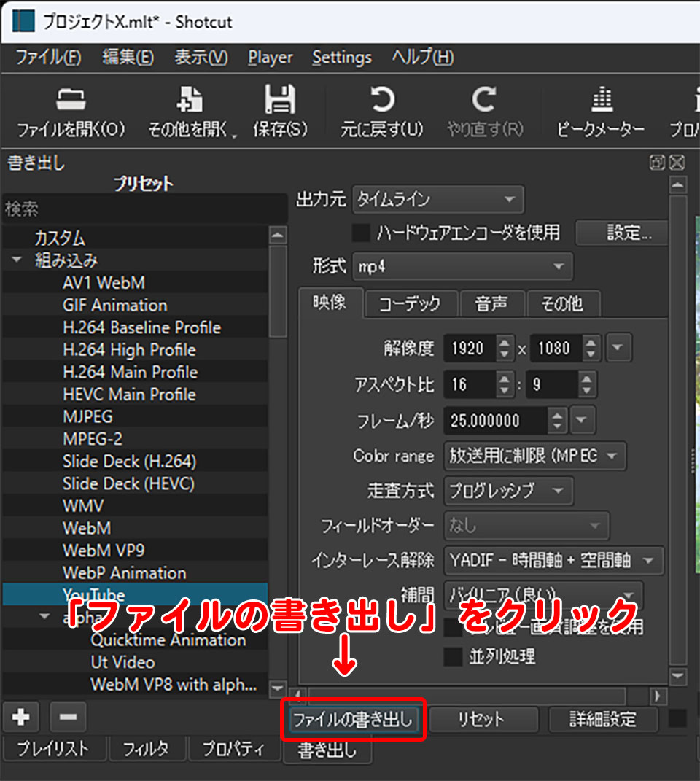The image size is (700, 781).
Task: Remove selected preset with the minus icon
Action: (67, 718)
